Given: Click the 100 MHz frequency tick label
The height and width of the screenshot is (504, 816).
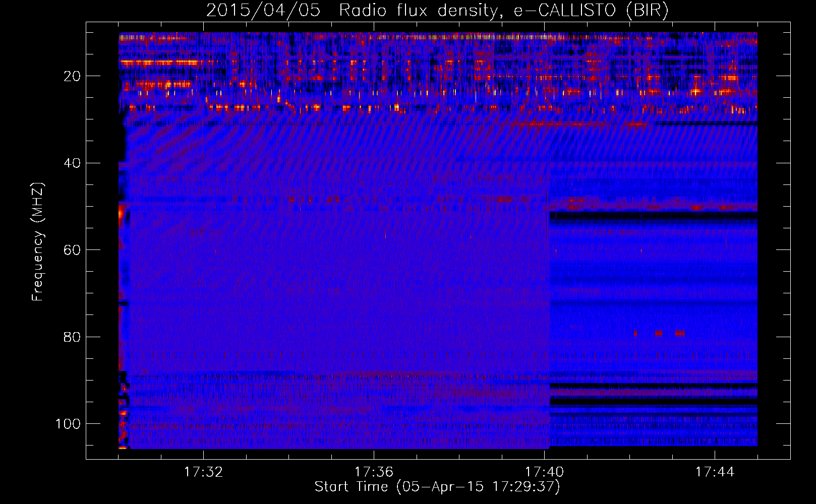Looking at the screenshot, I should pyautogui.click(x=68, y=424).
